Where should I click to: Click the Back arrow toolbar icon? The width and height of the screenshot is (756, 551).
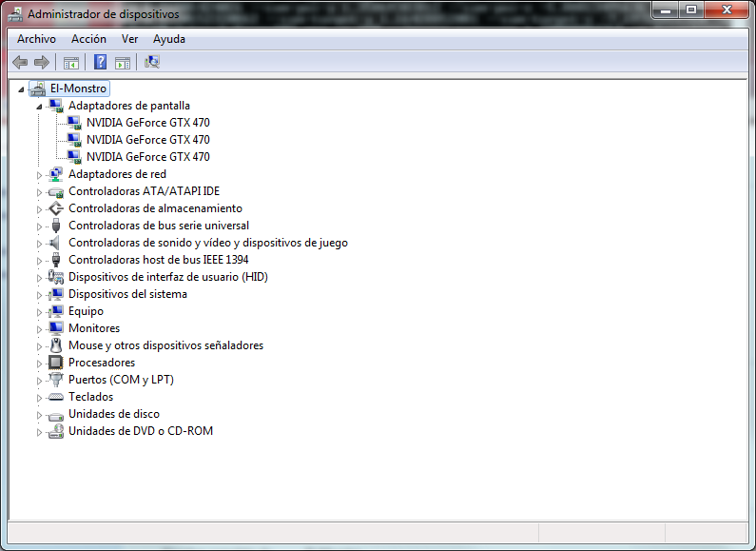click(20, 62)
